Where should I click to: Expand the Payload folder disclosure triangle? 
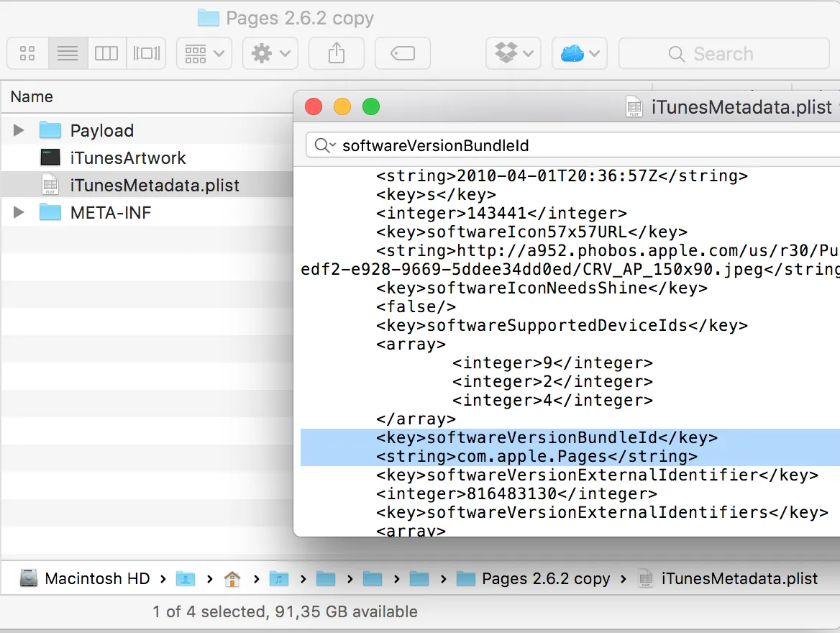[19, 130]
